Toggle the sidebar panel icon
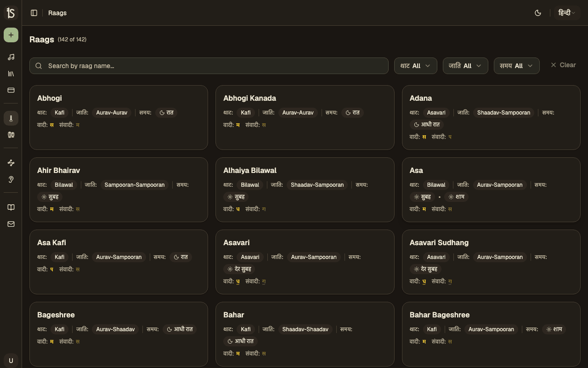588x368 pixels. tap(34, 13)
